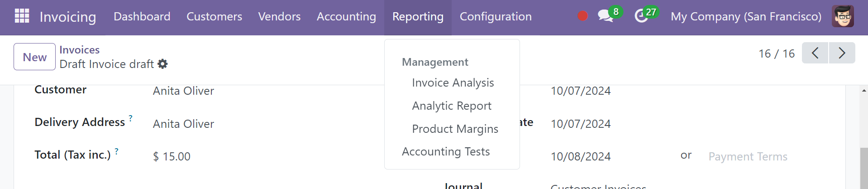
Task: Expand the Configuration menu
Action: 496,17
